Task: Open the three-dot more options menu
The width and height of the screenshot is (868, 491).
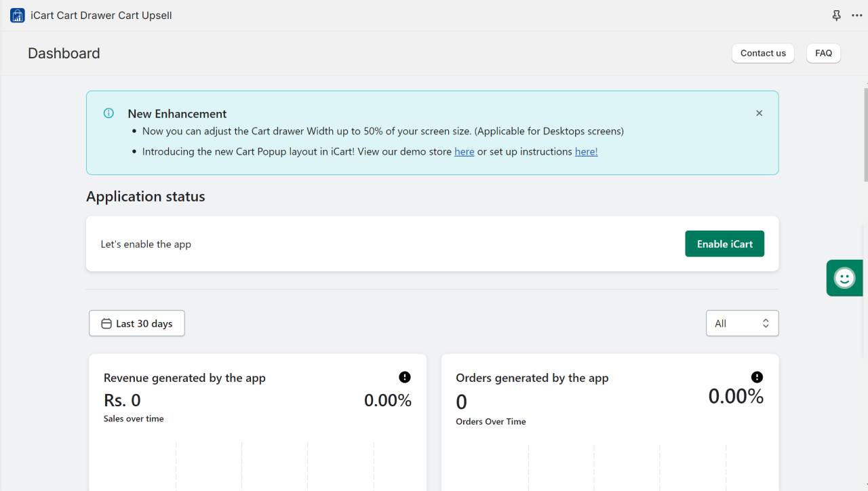Action: click(x=856, y=16)
